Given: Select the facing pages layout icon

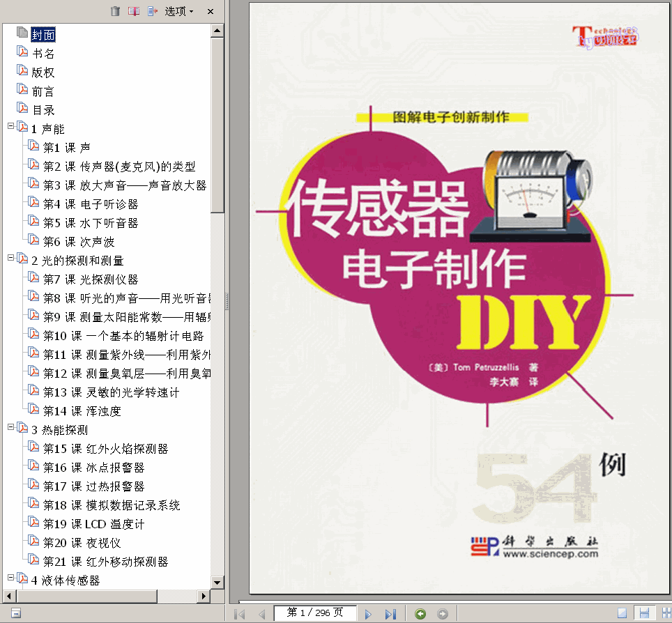Looking at the screenshot, I should click(x=666, y=613).
